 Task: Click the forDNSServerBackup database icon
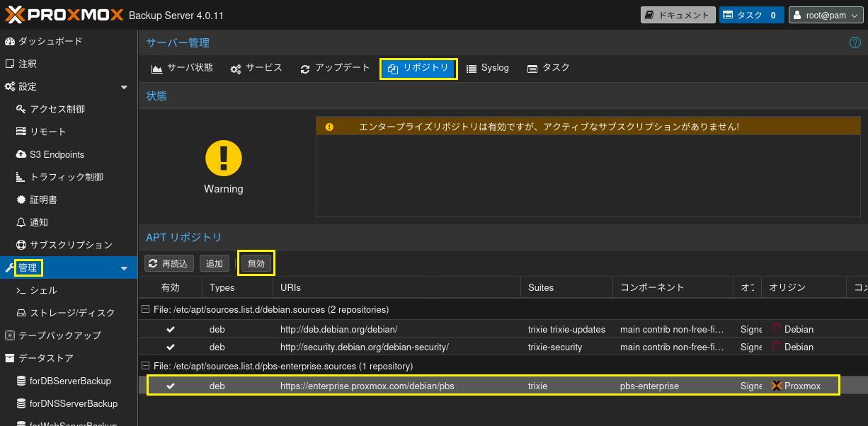click(x=21, y=403)
